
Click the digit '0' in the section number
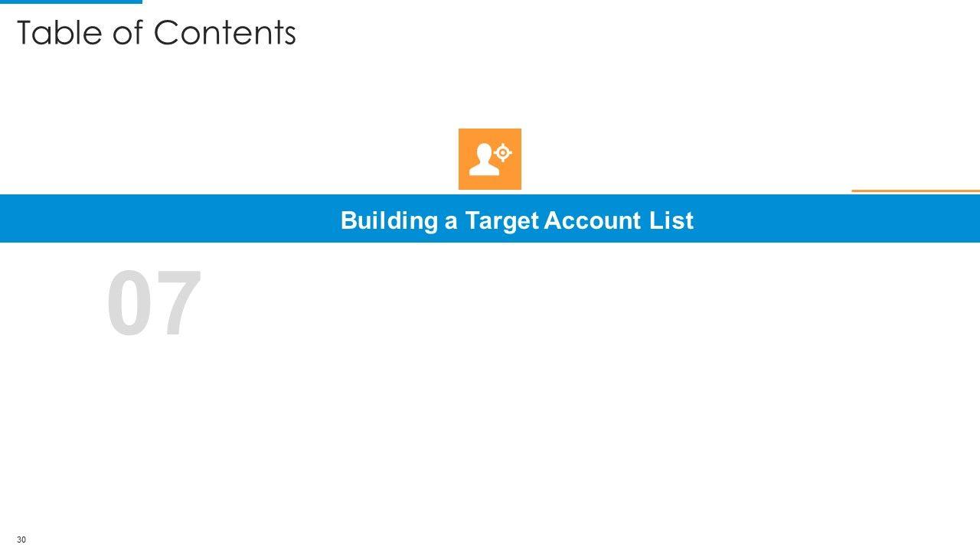tap(130, 304)
